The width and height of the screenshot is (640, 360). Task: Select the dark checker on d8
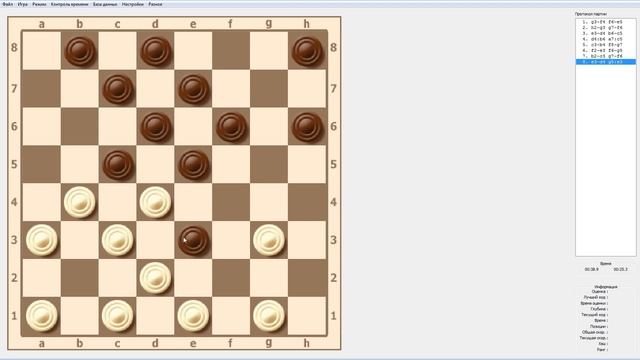pos(156,51)
